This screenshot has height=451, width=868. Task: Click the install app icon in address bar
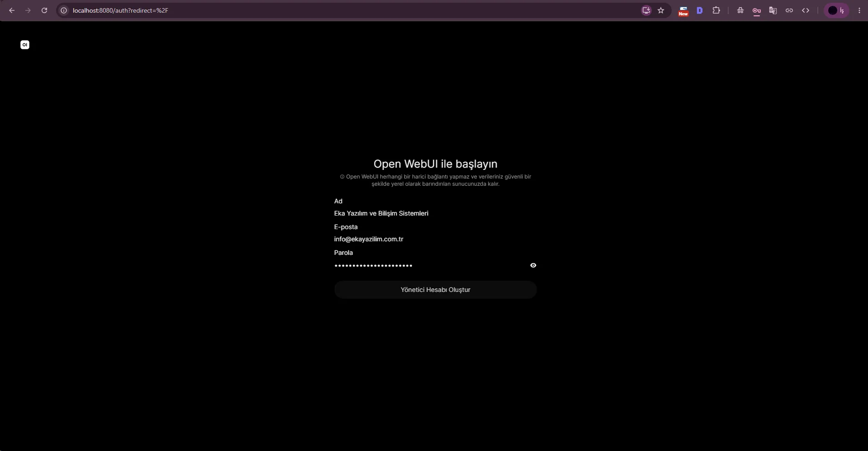646,10
